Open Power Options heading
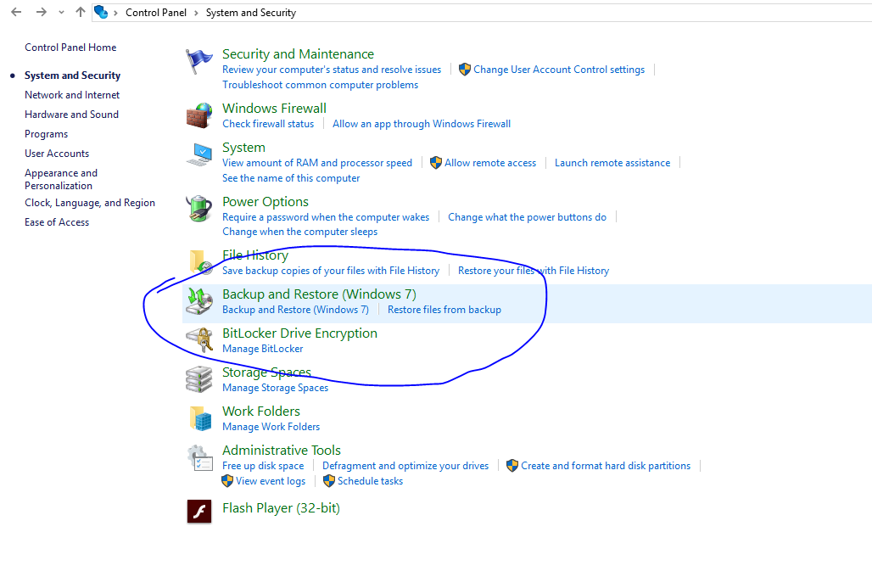The image size is (872, 588). point(266,201)
